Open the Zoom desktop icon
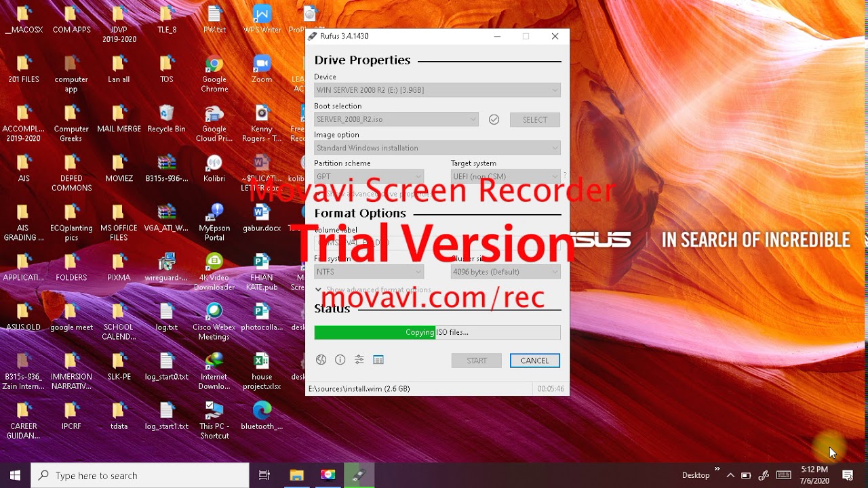 tap(262, 70)
